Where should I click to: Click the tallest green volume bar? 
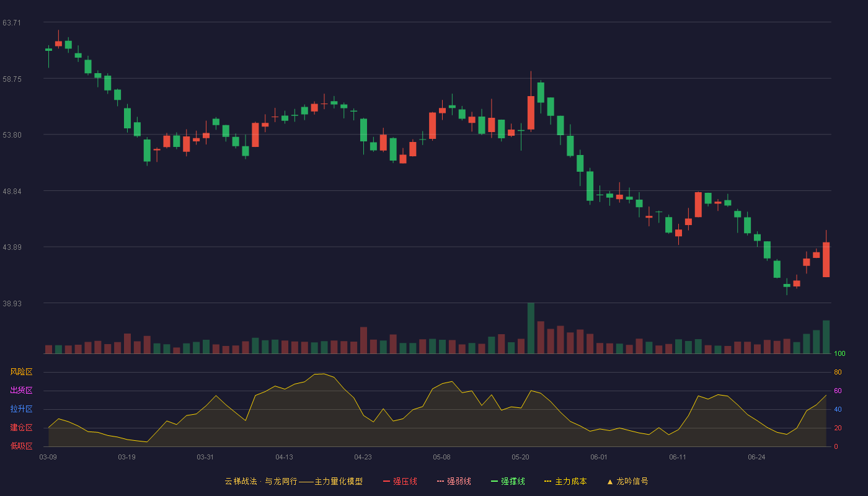(x=531, y=328)
